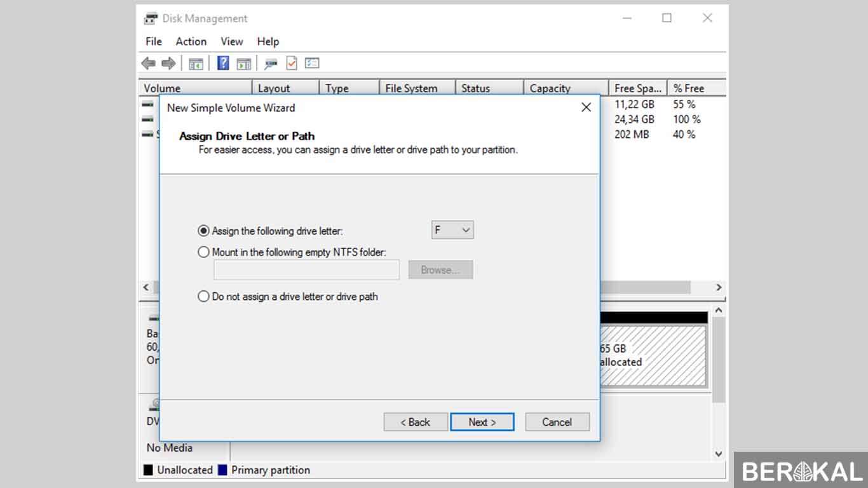Open Help via the blue question mark icon
The height and width of the screenshot is (488, 868).
[x=223, y=63]
